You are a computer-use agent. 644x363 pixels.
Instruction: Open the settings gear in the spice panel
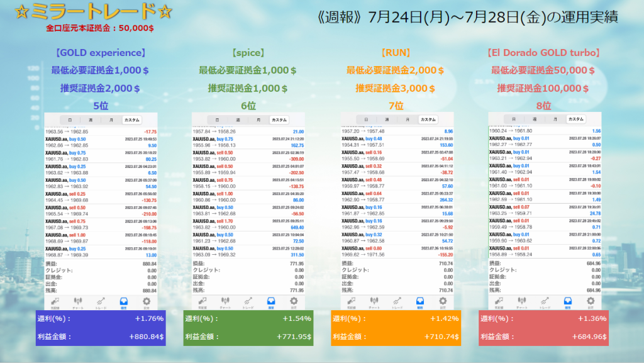294,302
